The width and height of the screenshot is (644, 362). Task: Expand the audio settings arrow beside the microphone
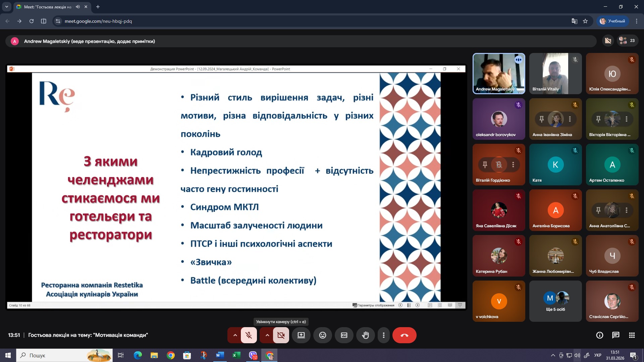(x=235, y=335)
